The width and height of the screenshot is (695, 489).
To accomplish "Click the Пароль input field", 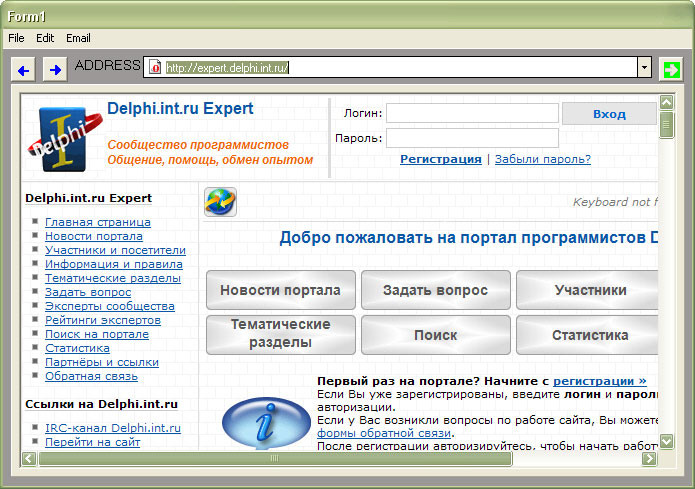I will tap(472, 138).
